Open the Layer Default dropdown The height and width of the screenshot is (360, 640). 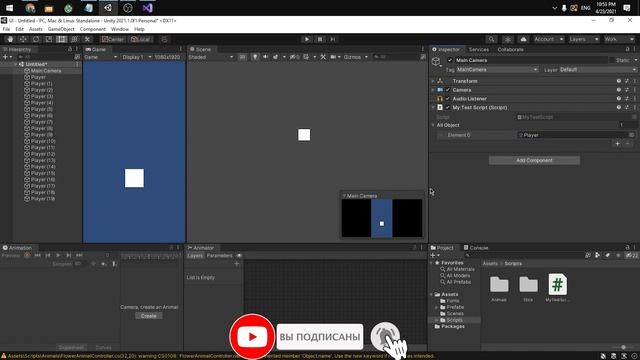tap(597, 70)
